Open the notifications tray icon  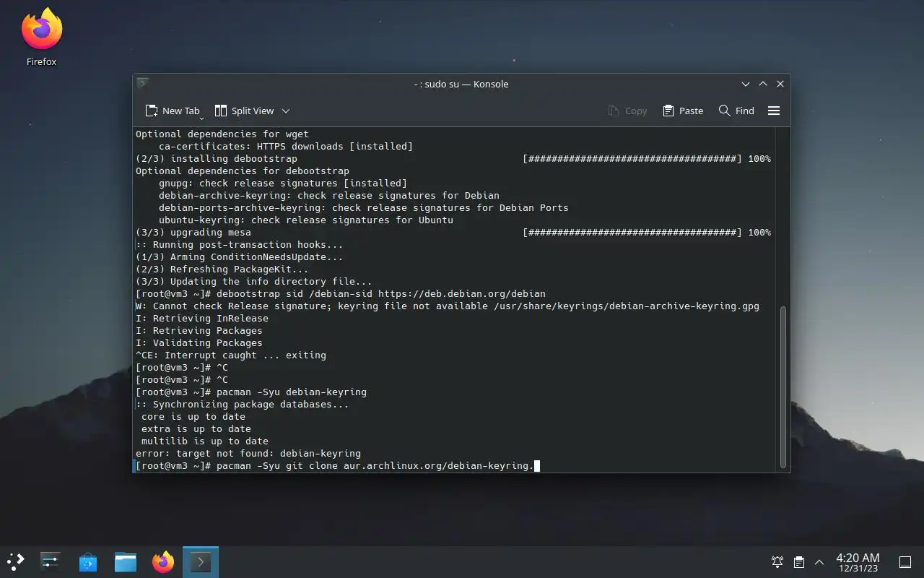[x=777, y=561]
